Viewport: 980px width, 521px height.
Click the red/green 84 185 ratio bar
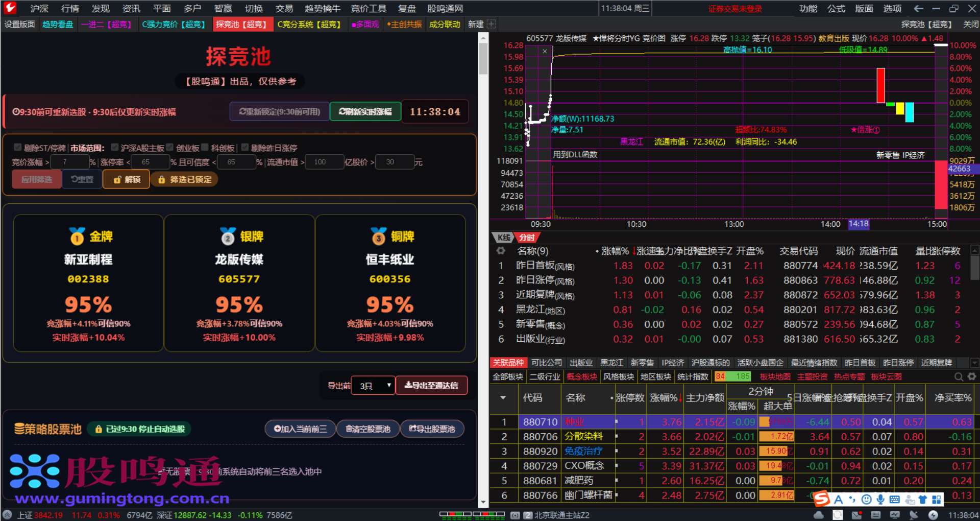(733, 376)
